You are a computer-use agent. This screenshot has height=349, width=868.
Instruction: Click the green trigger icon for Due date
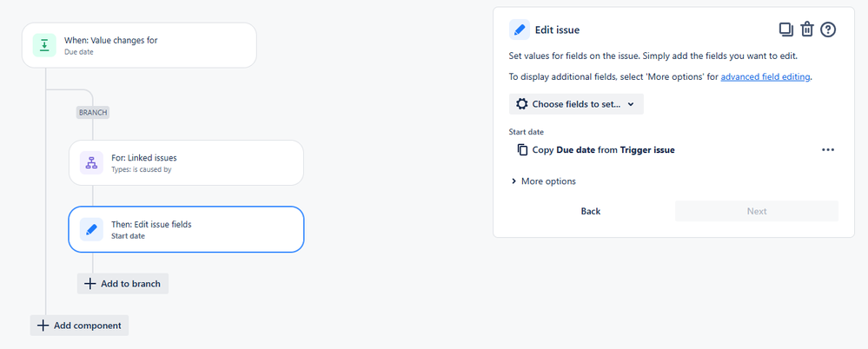44,45
